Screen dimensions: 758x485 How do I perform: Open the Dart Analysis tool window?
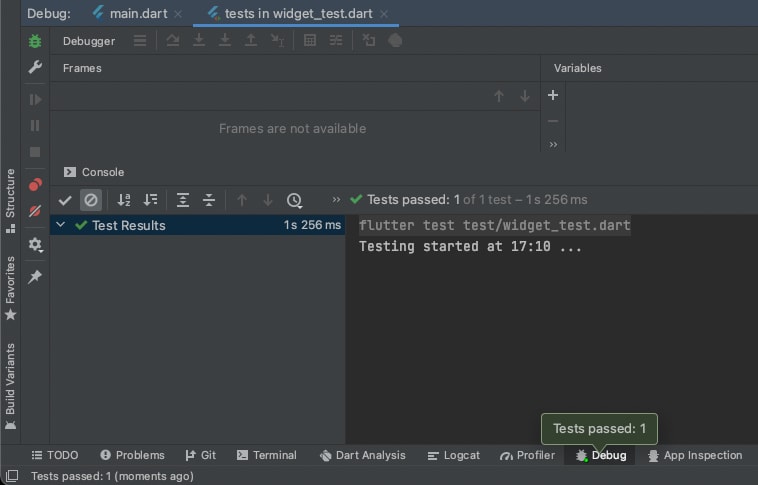(x=363, y=456)
